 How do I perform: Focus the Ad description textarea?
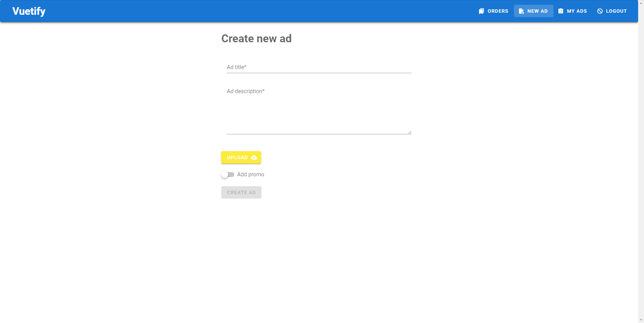(319, 110)
